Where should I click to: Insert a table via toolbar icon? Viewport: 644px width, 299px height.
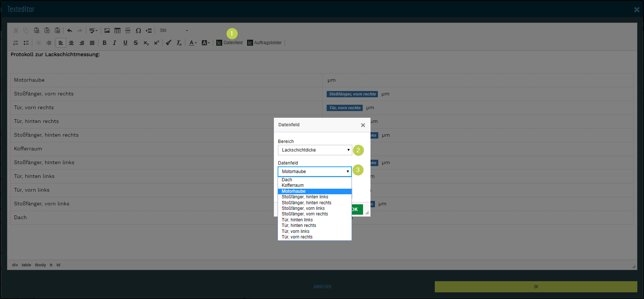(117, 30)
